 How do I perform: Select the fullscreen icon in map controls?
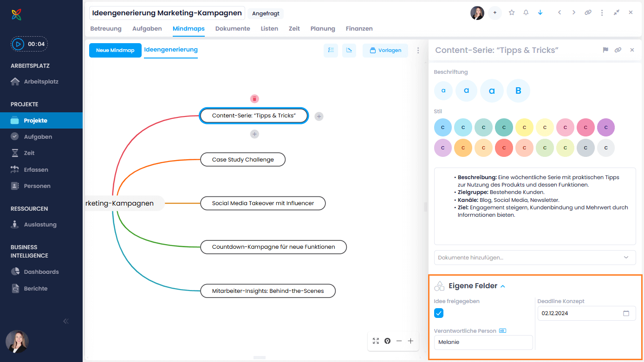coord(376,341)
